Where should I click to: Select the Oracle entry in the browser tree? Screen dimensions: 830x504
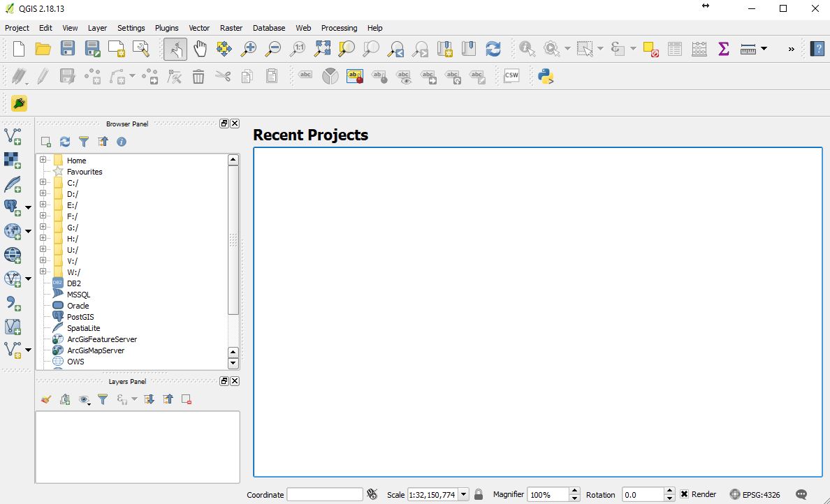pyautogui.click(x=78, y=306)
